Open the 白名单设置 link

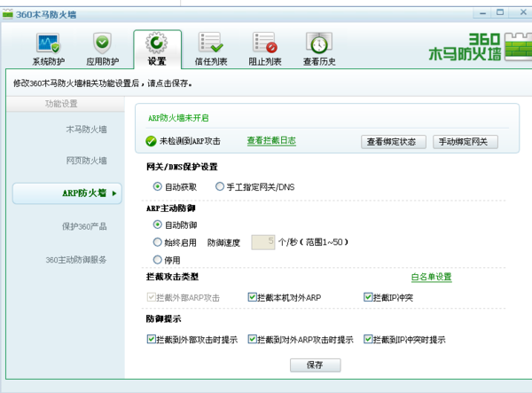(x=432, y=277)
